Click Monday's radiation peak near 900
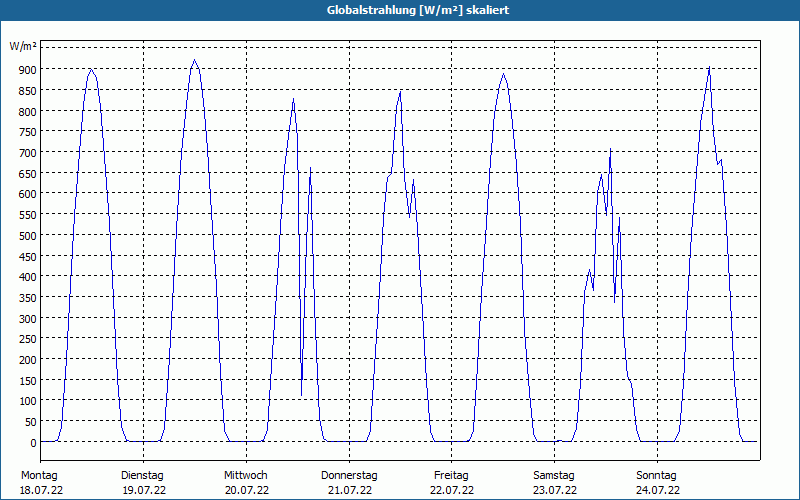Viewport: 800px width, 500px height. pyautogui.click(x=90, y=69)
